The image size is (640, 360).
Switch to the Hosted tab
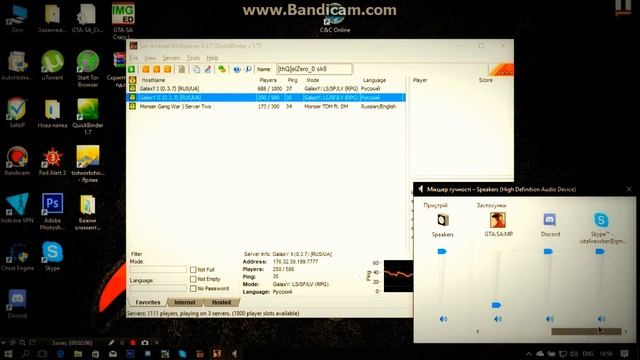click(x=221, y=302)
